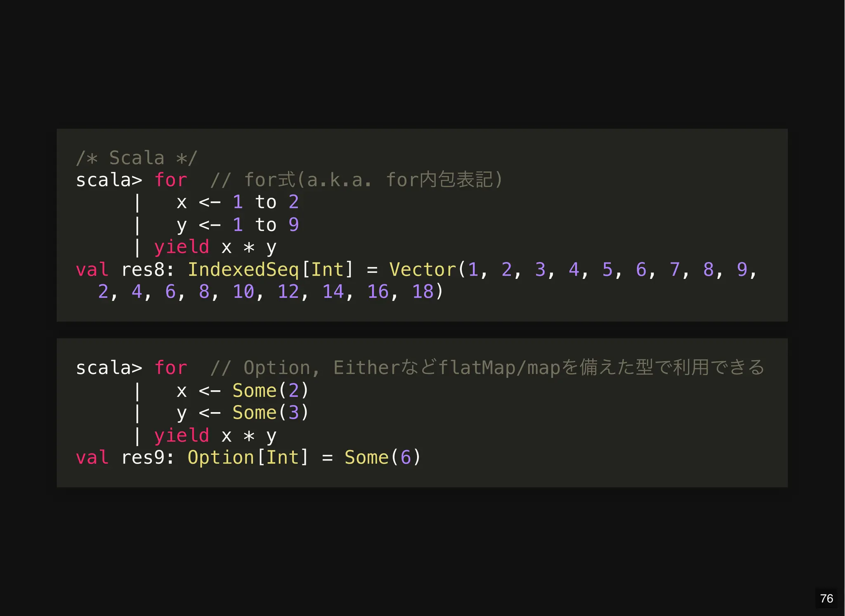Click the number '18' in the Vector output
Screen dimensions: 845x616
click(423, 292)
